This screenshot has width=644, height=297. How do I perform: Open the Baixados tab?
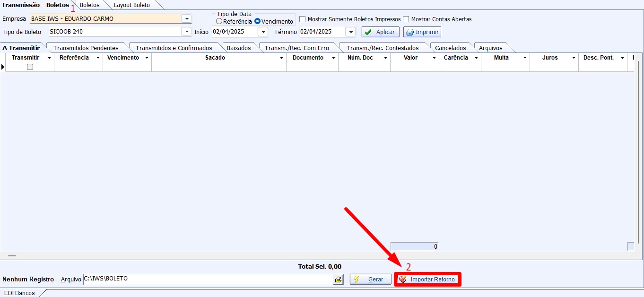point(239,48)
